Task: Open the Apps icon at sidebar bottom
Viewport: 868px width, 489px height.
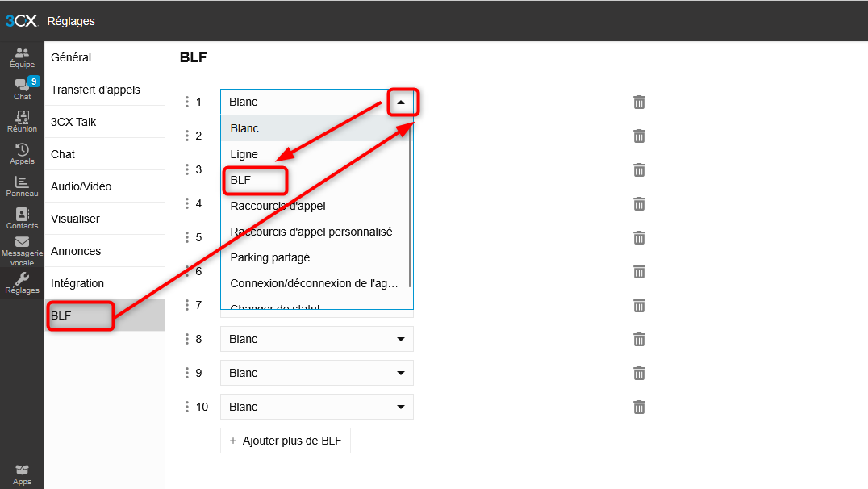Action: point(22,474)
